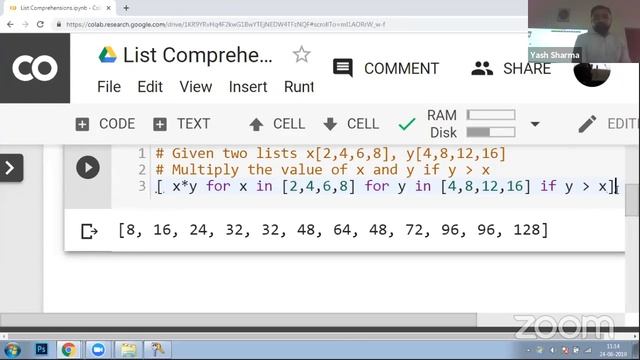The image size is (640, 360).
Task: Click the Disk usage bar
Action: 491,132
